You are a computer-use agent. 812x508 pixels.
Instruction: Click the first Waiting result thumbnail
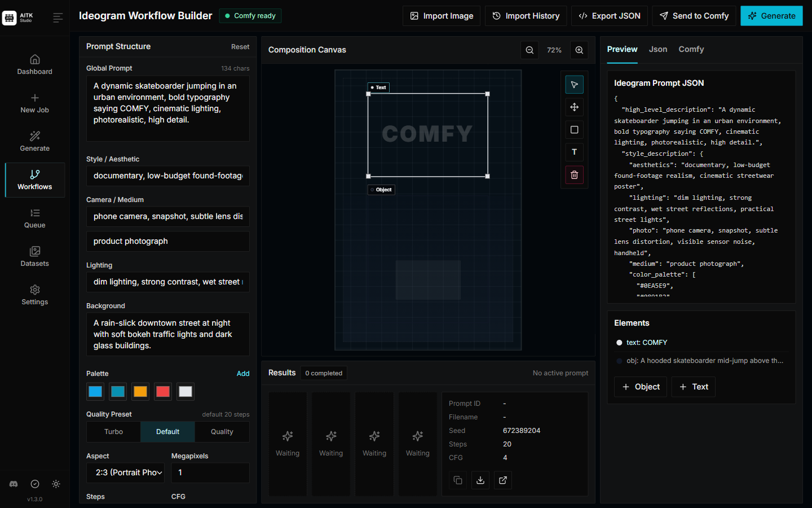click(x=288, y=444)
